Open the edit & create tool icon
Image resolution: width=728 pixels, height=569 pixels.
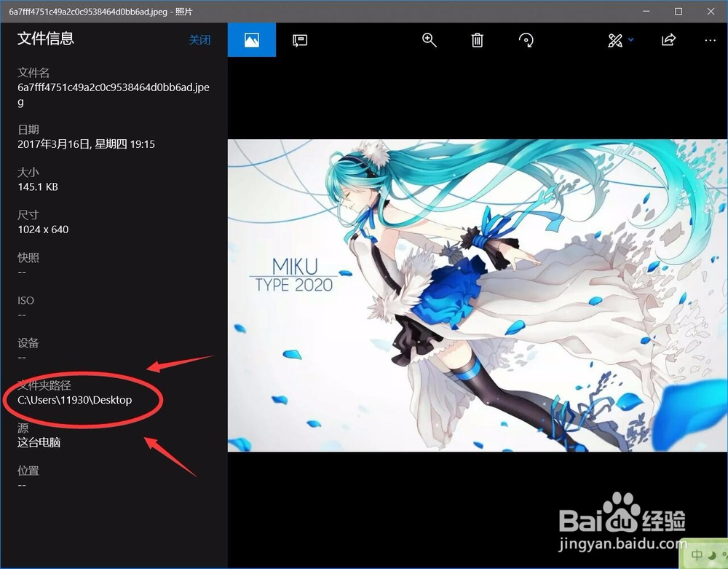coord(615,40)
